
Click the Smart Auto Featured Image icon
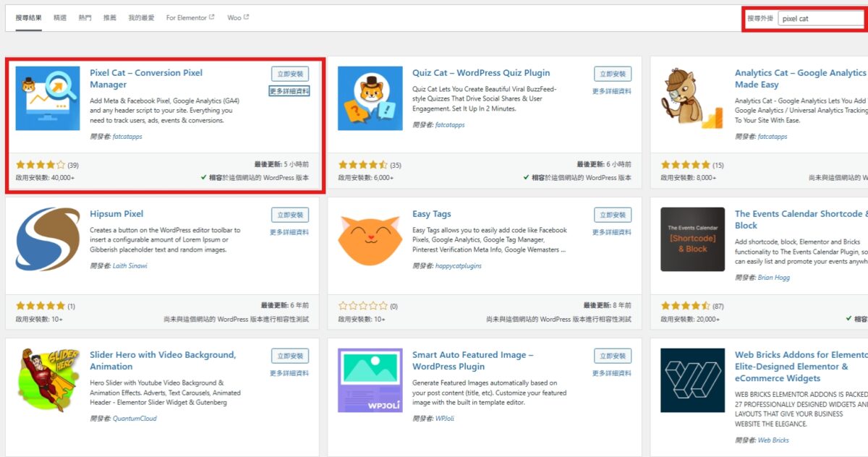(370, 380)
